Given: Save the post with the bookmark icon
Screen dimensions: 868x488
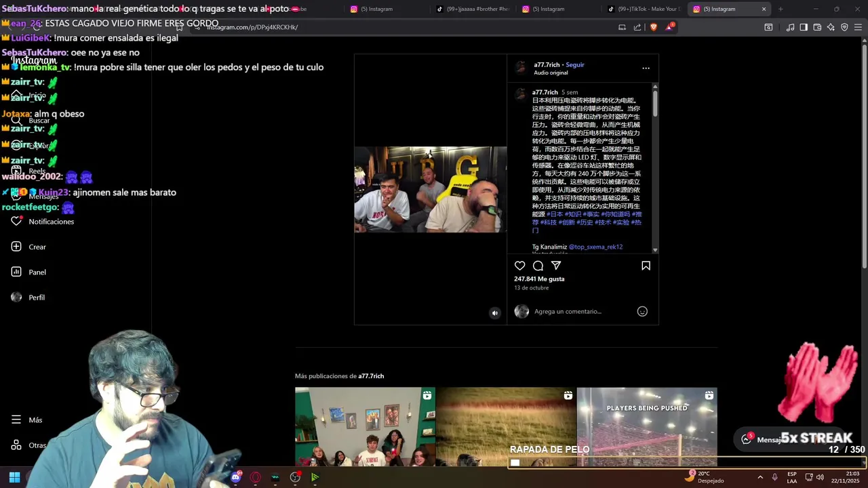Looking at the screenshot, I should tap(646, 266).
